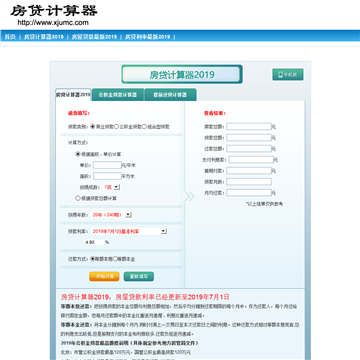Click the red 查看结果 heading
This screenshot has height=360, width=360.
pos(215,113)
